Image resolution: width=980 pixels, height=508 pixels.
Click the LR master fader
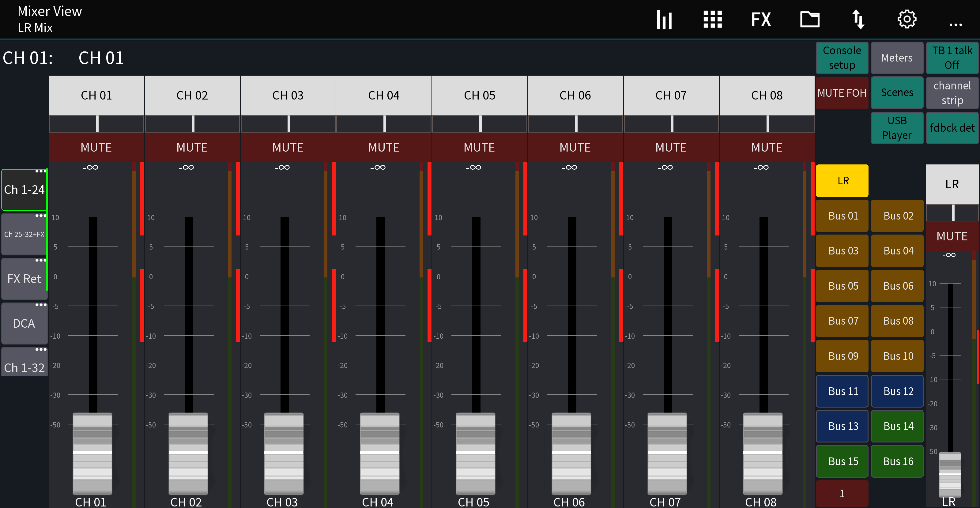pyautogui.click(x=950, y=468)
